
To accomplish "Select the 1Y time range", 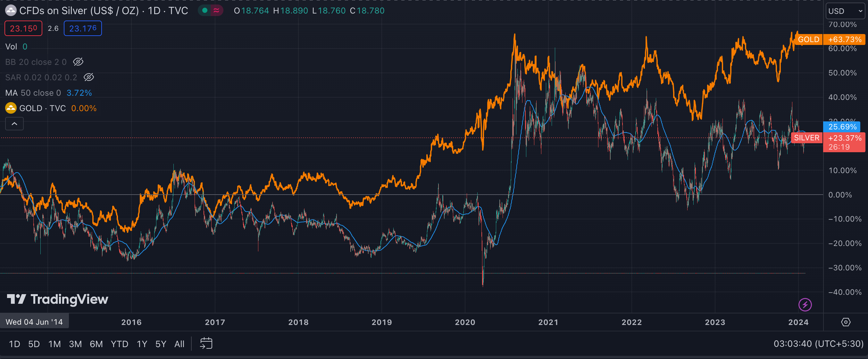I will [x=142, y=344].
